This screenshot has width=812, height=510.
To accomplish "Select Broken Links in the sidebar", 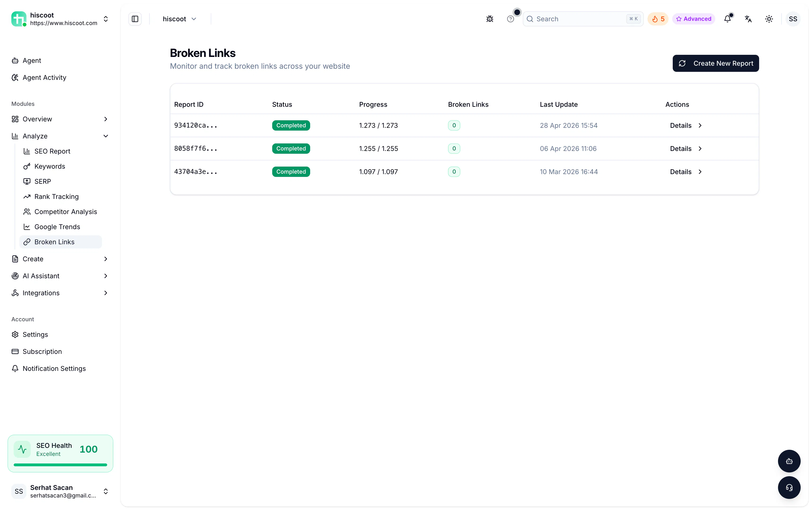I will tap(61, 242).
